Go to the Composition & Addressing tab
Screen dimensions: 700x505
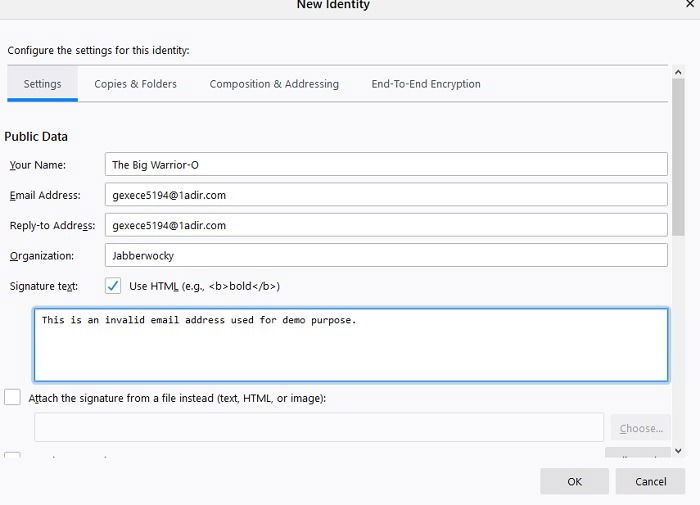[274, 84]
